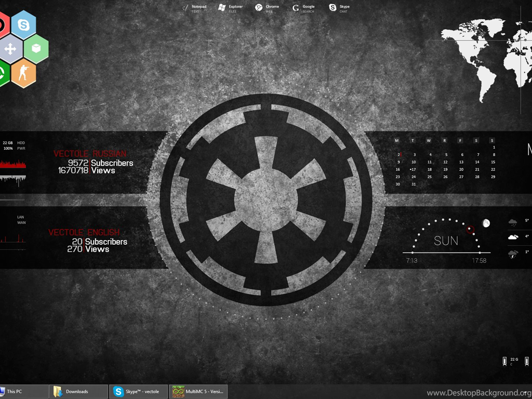Viewport: 532px width, 399px height.
Task: Click the moon phase icon
Action: [x=486, y=223]
